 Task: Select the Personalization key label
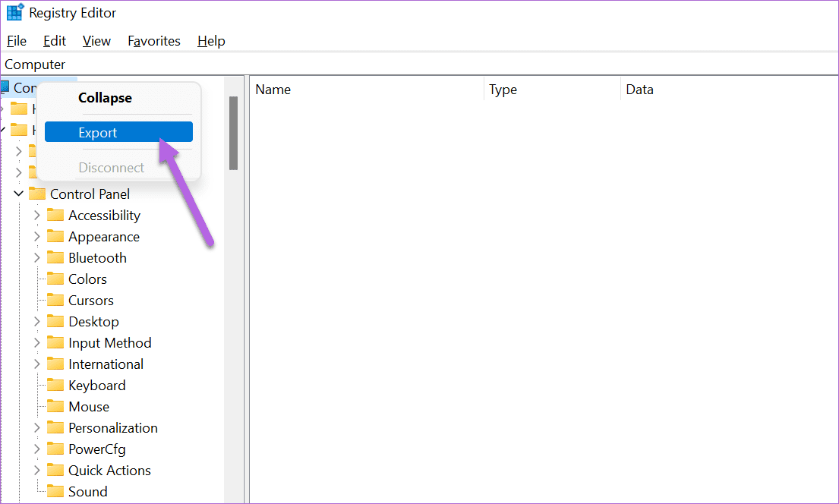click(x=113, y=428)
